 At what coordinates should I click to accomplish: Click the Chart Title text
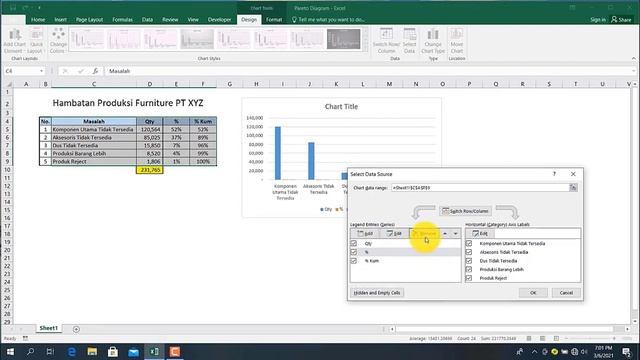(341, 107)
